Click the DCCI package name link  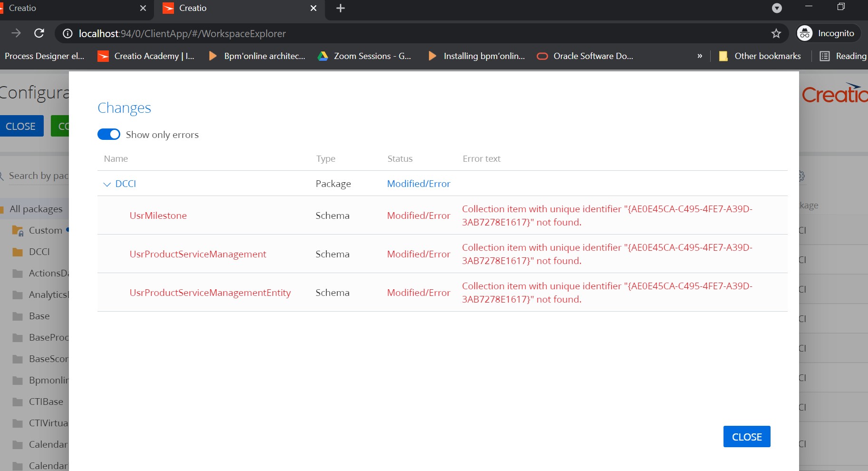click(125, 184)
